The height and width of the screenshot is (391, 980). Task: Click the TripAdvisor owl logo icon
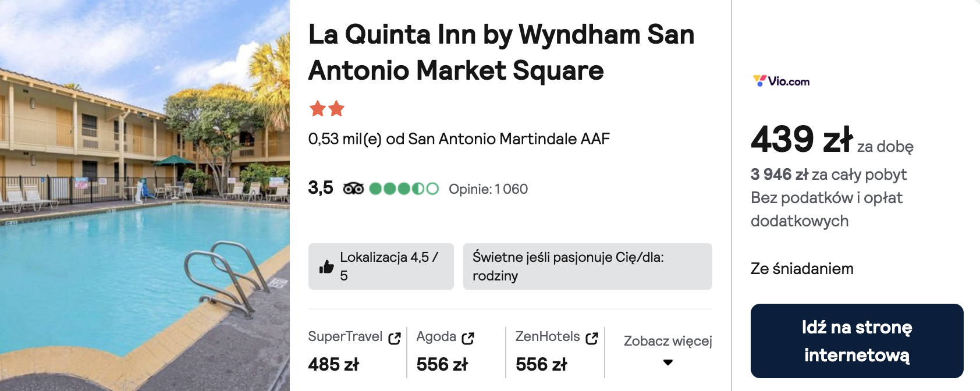pos(353,189)
